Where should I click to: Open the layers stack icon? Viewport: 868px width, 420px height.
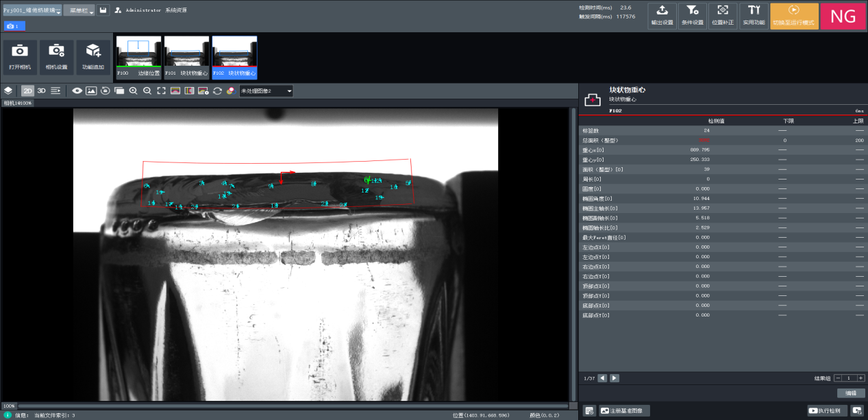point(8,90)
